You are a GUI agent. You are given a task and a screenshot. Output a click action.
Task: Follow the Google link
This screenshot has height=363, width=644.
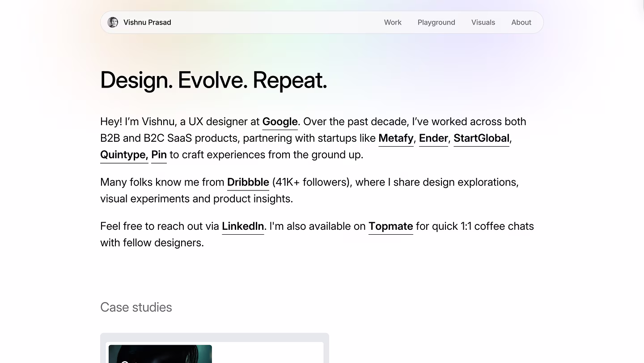tap(280, 122)
